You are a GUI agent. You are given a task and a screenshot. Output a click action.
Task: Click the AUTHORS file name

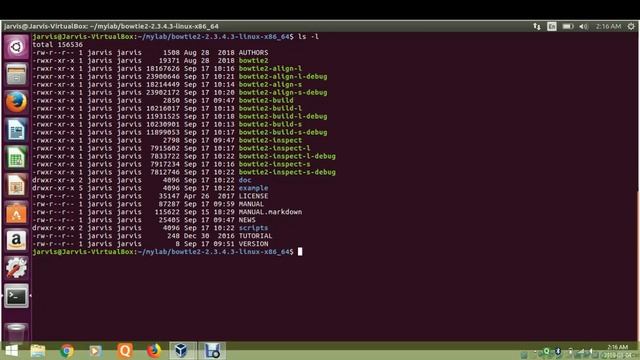253,53
